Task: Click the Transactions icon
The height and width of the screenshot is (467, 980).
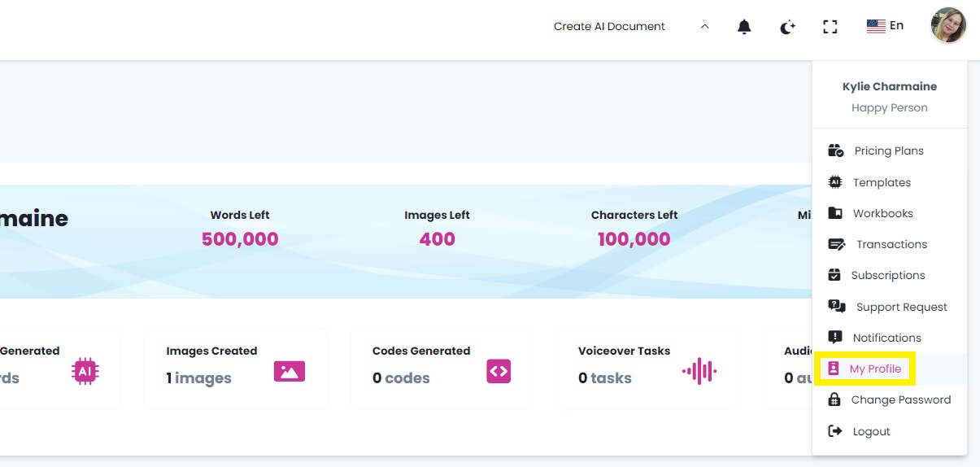Action: (837, 244)
